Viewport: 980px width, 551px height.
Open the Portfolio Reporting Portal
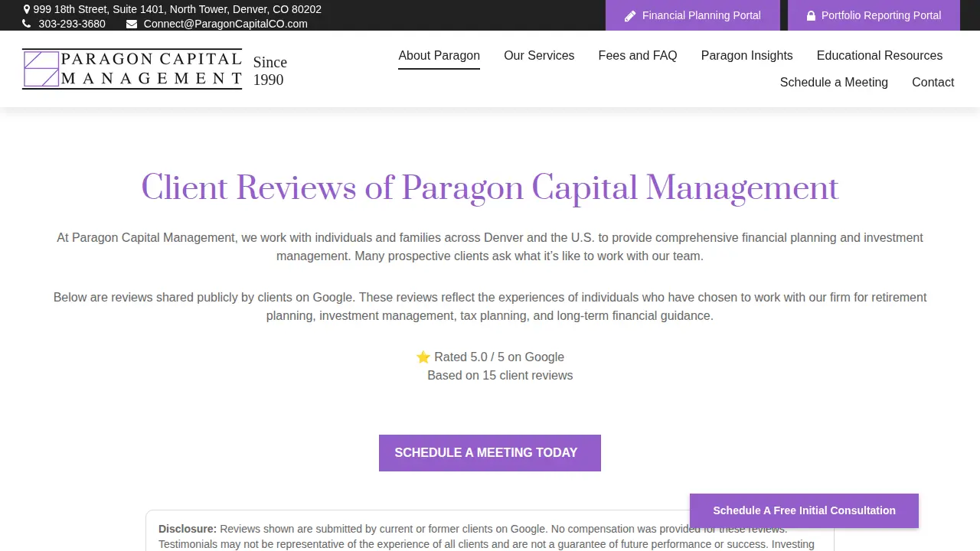tap(874, 15)
